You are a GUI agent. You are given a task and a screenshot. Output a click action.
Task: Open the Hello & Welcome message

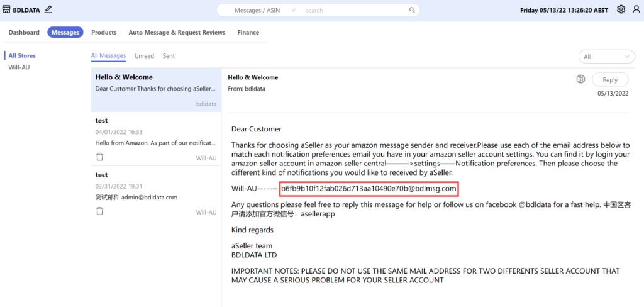coord(156,89)
